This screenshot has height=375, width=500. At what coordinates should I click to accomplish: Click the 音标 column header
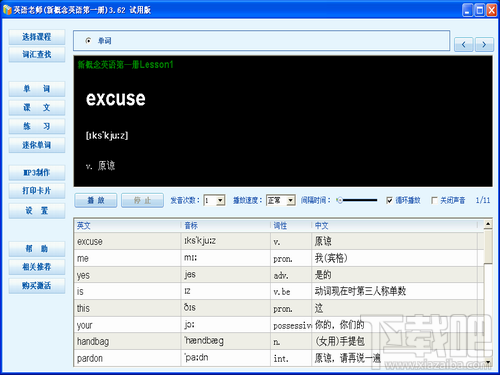tap(226, 226)
